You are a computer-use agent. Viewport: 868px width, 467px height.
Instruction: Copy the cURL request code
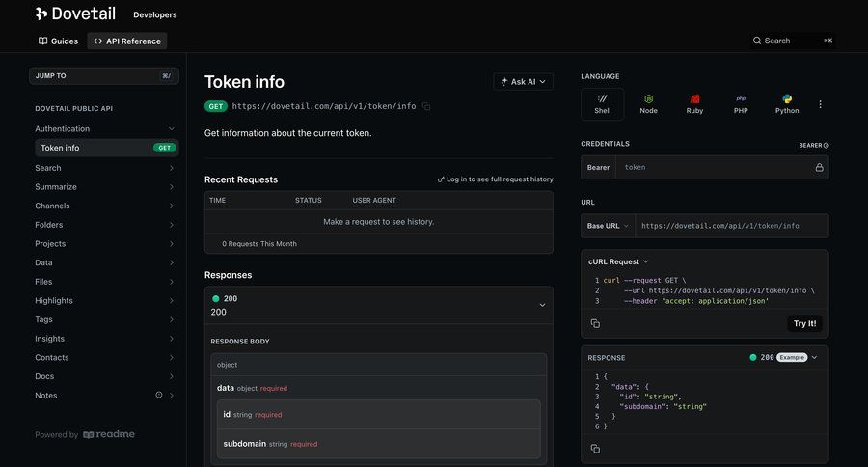pos(595,323)
